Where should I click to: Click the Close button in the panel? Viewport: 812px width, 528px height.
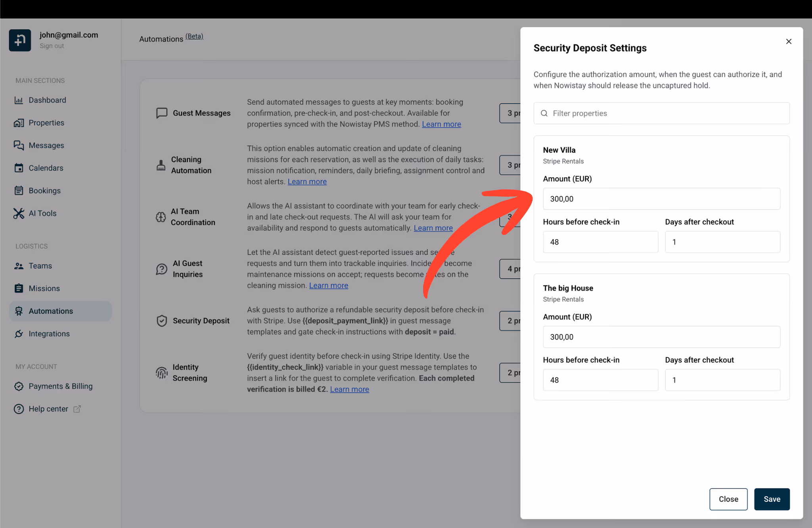coord(728,499)
